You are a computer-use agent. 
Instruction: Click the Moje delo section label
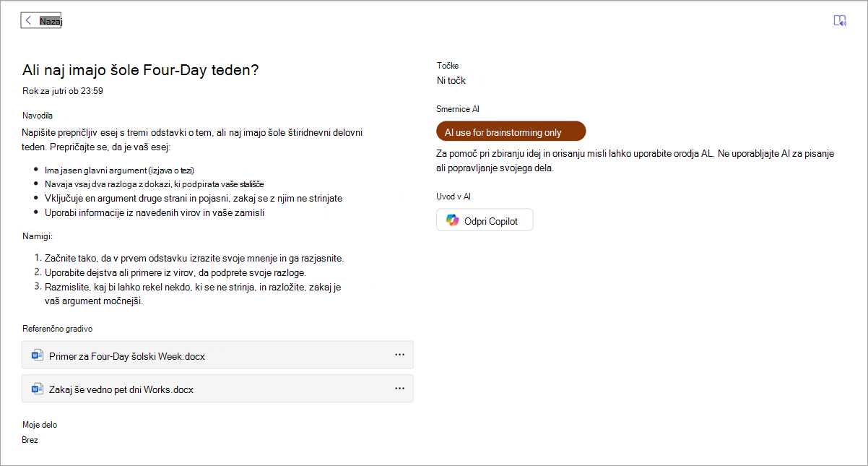[x=40, y=425]
